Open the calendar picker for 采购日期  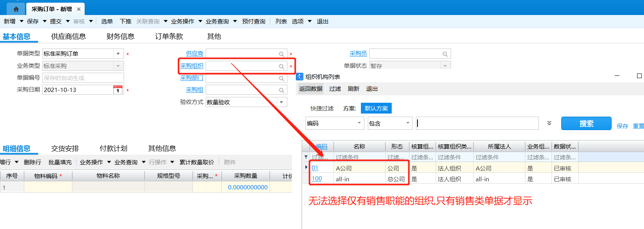118,90
